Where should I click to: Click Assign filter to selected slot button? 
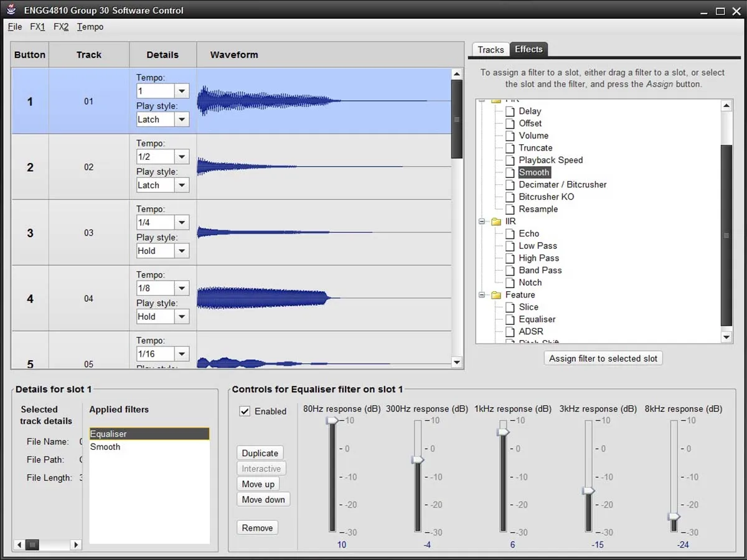603,358
